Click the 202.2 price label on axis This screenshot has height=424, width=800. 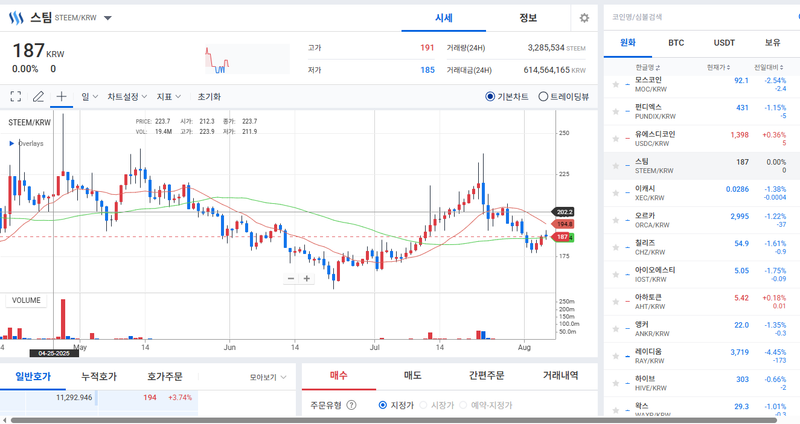564,212
